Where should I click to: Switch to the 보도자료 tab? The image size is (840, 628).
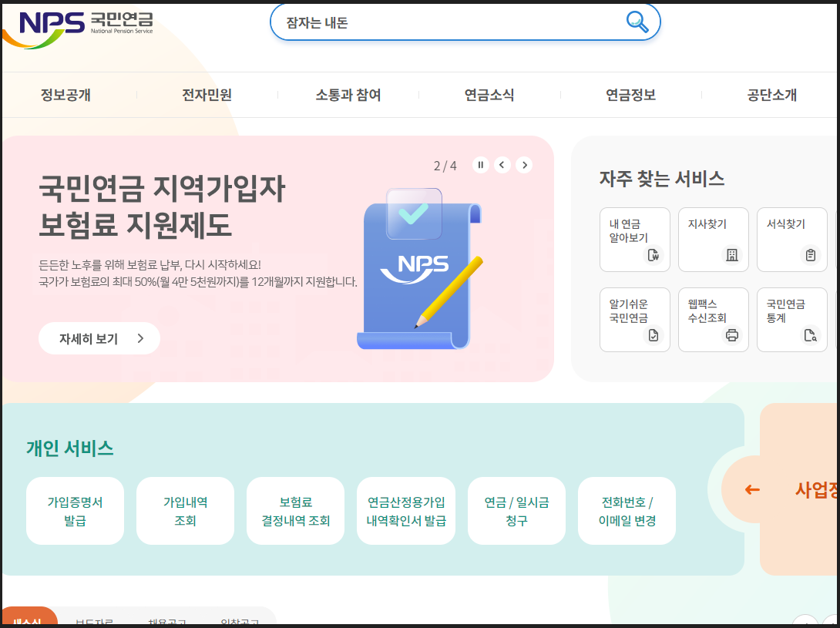coord(93,621)
